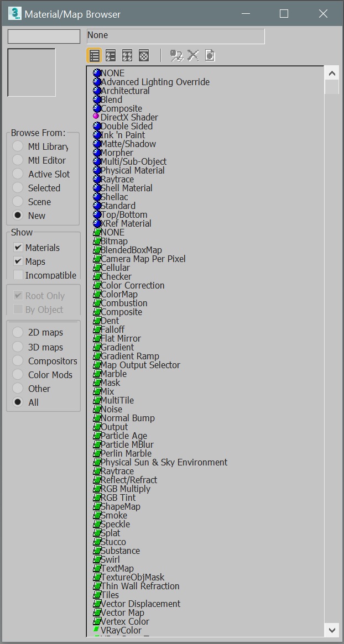Select View List display mode icon

point(95,55)
